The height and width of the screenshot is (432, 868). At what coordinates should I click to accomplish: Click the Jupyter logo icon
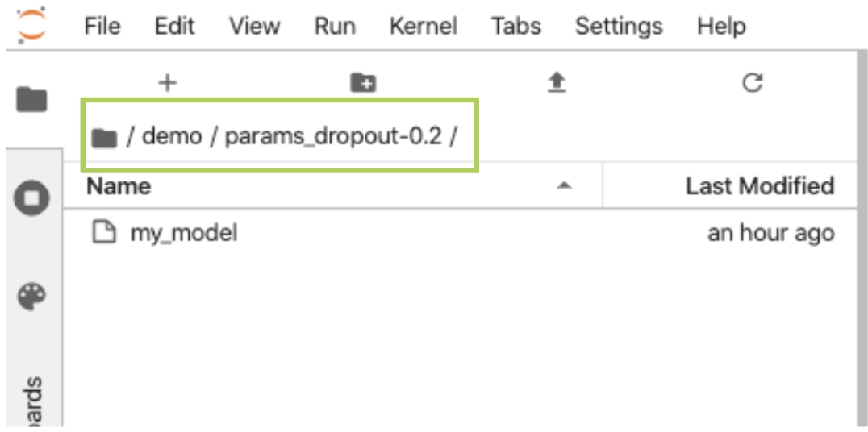(31, 26)
